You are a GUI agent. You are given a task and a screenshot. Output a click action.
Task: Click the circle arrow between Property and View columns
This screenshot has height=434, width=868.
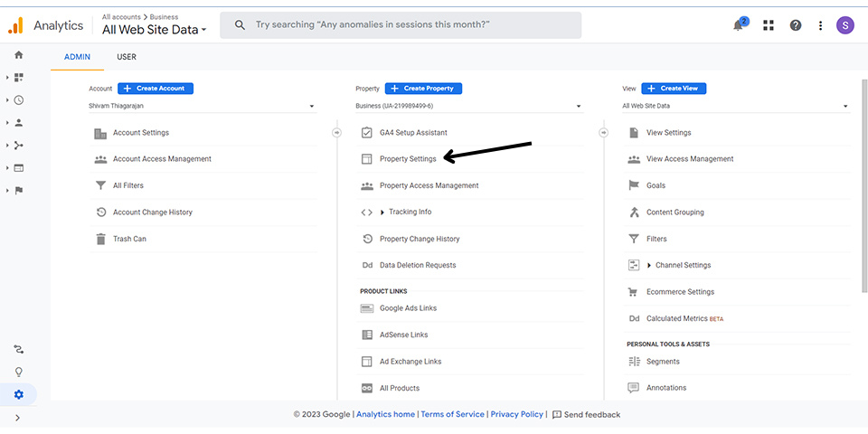(603, 133)
